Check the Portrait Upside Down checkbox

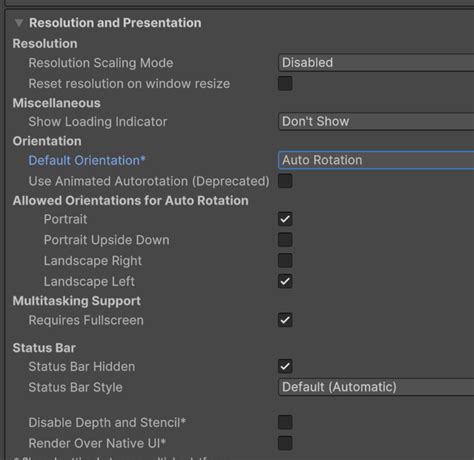(x=285, y=240)
